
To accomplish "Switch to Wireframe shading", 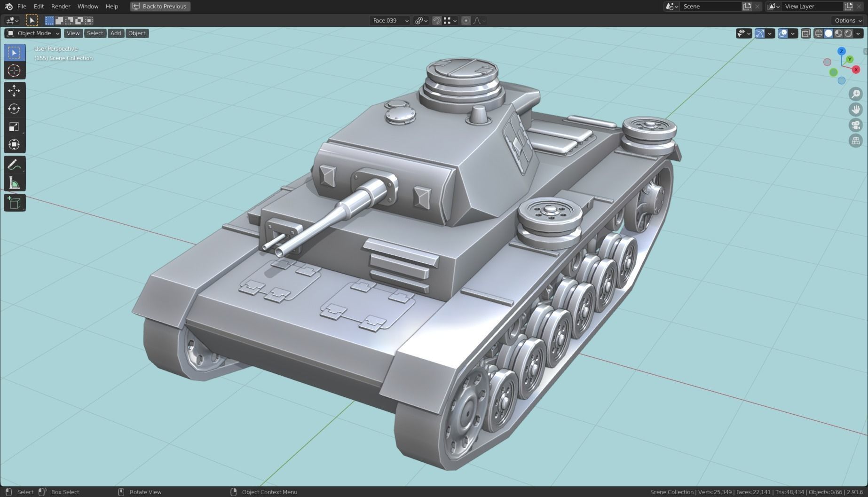I will [x=819, y=33].
